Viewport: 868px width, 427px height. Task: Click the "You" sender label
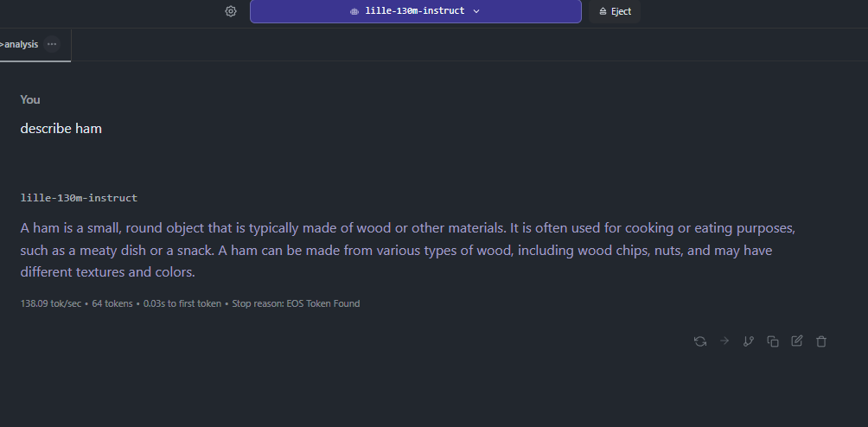[x=30, y=99]
